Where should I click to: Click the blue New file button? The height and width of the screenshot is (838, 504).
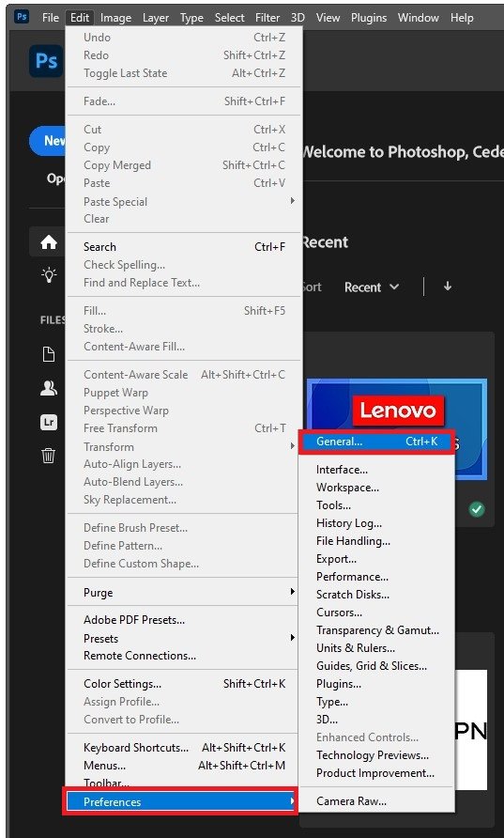[x=48, y=141]
